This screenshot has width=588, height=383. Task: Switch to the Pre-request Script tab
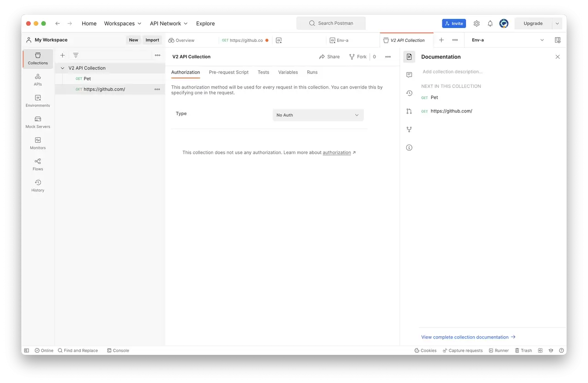(229, 72)
